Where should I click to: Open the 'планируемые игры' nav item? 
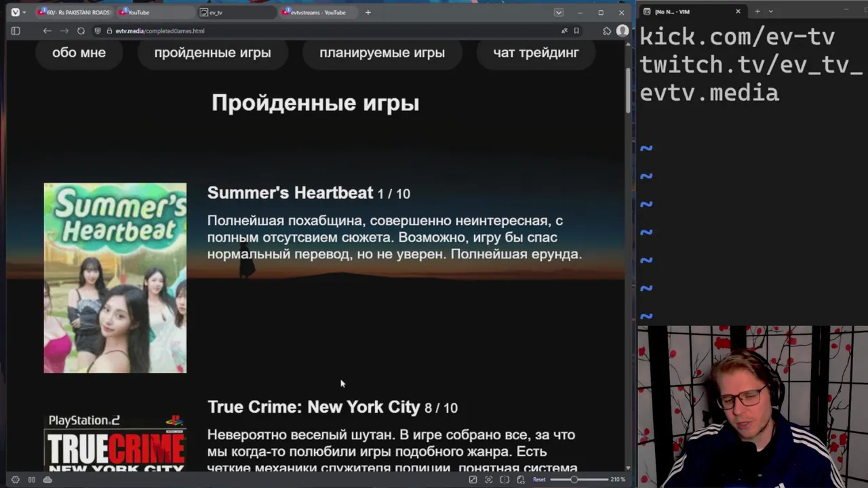(x=382, y=52)
